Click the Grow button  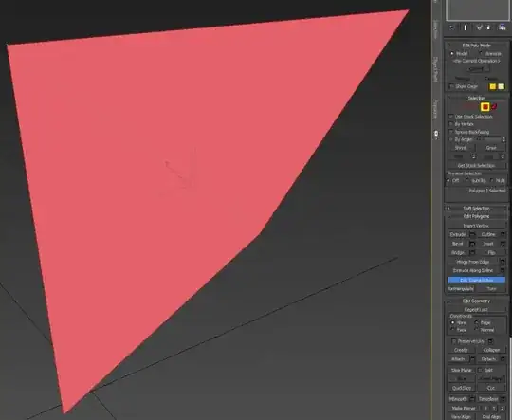pos(491,148)
